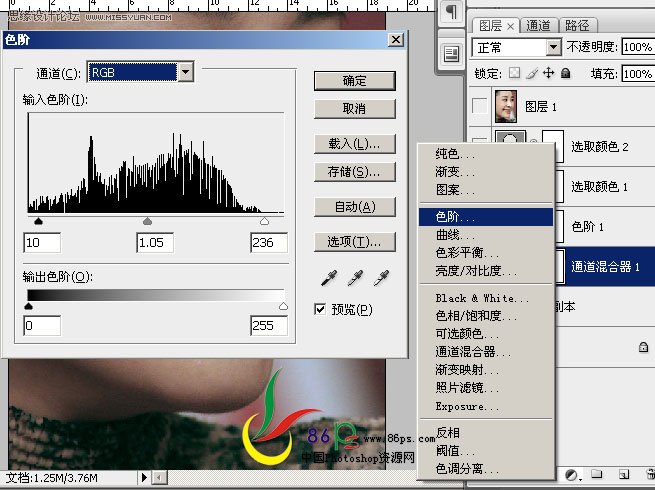Choose 渐变映射 menu entry
Image resolution: width=655 pixels, height=490 pixels.
click(486, 370)
